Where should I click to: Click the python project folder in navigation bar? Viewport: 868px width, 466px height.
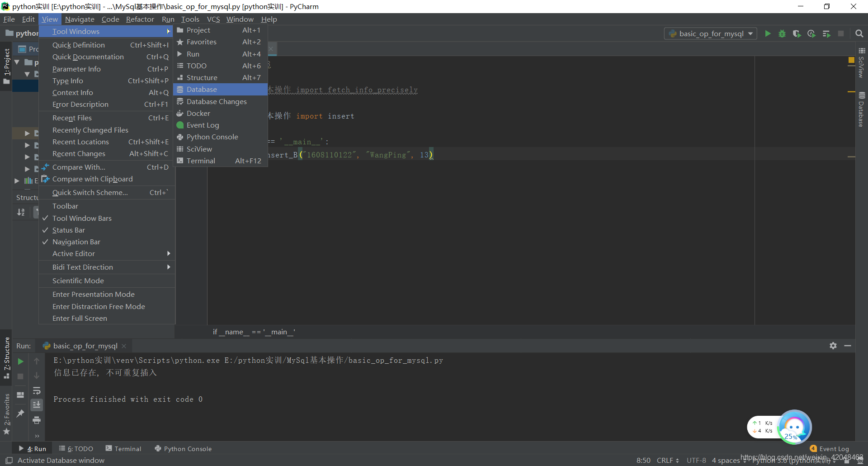click(x=22, y=33)
